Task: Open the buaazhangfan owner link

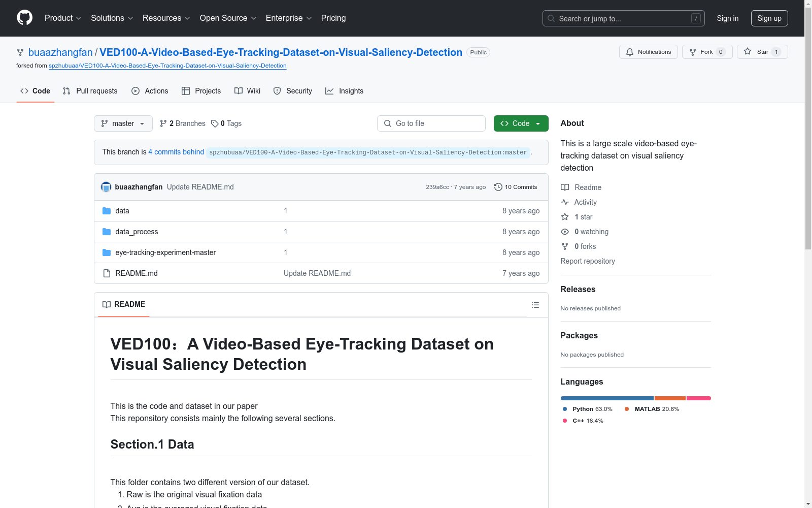Action: (60, 52)
